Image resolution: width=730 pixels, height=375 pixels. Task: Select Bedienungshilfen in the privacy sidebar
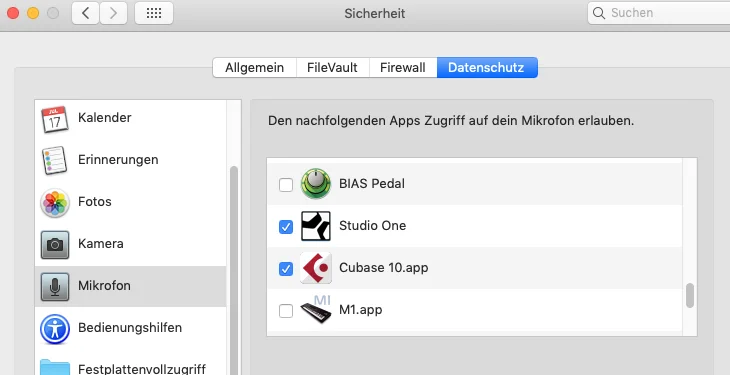pyautogui.click(x=130, y=328)
